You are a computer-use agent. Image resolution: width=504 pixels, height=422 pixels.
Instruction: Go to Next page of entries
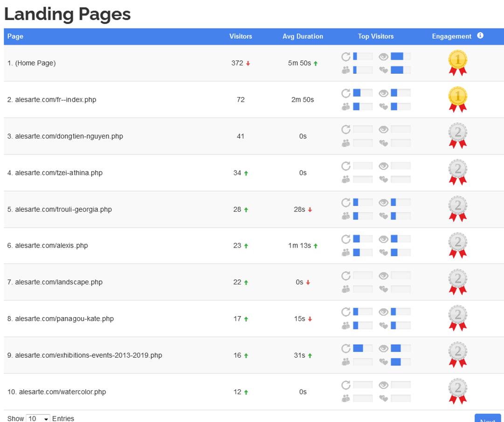487,418
